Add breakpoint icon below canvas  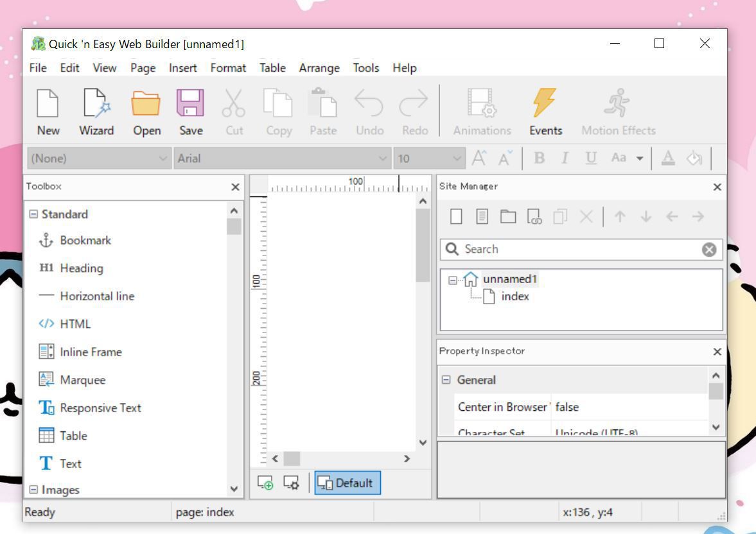[x=265, y=483]
